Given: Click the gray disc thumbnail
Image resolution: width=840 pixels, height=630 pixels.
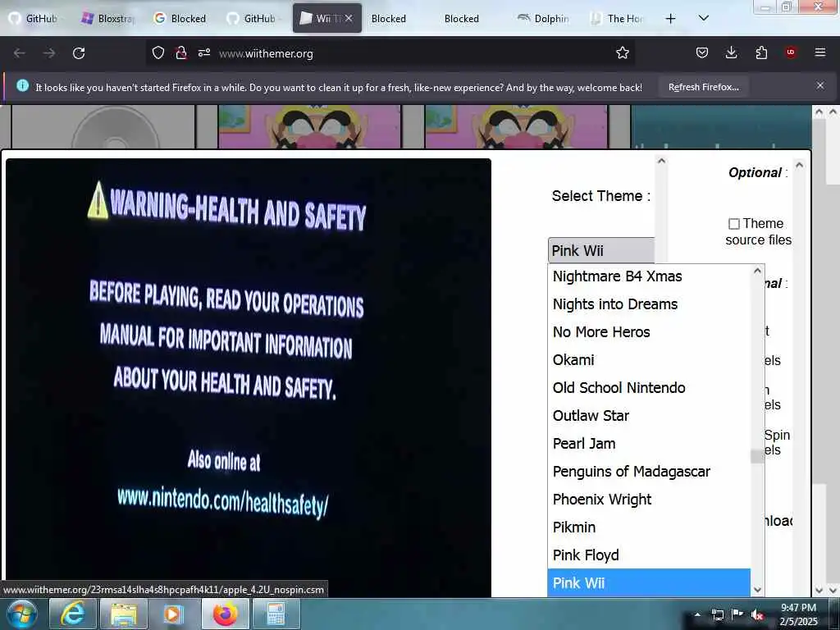Looking at the screenshot, I should [103, 126].
